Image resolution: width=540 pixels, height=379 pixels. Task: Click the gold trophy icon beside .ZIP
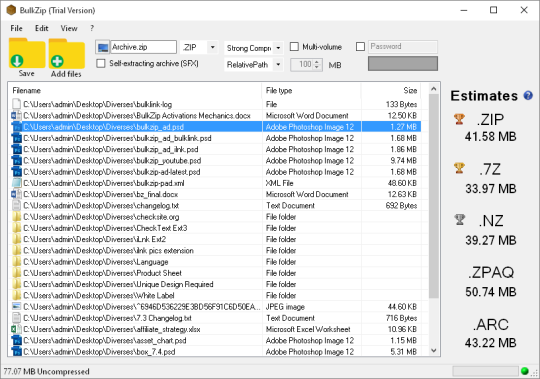click(x=459, y=119)
